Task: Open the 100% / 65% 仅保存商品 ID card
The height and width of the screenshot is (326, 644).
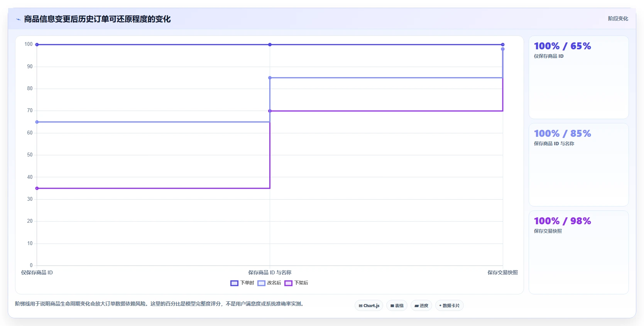Action: tap(578, 77)
